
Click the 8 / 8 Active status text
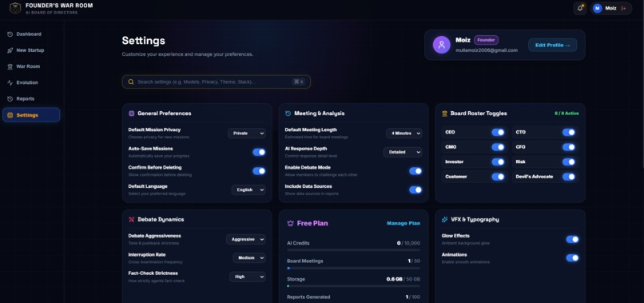click(x=566, y=114)
